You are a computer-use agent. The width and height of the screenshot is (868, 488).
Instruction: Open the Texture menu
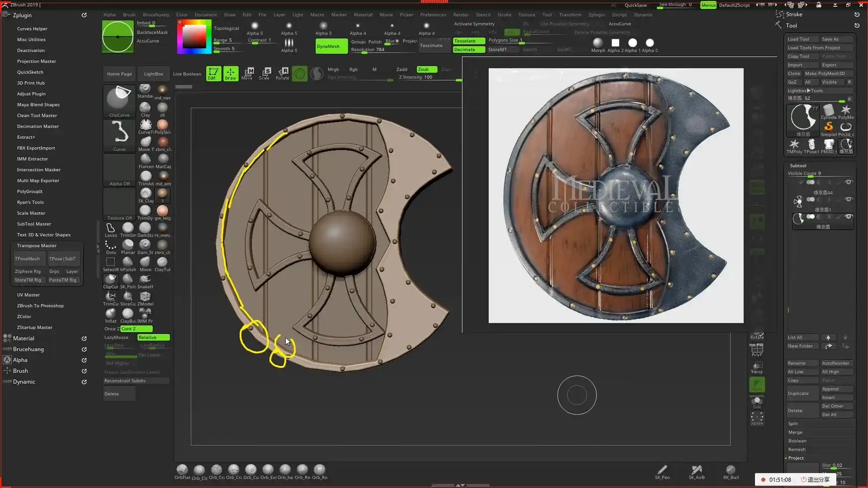(x=526, y=14)
